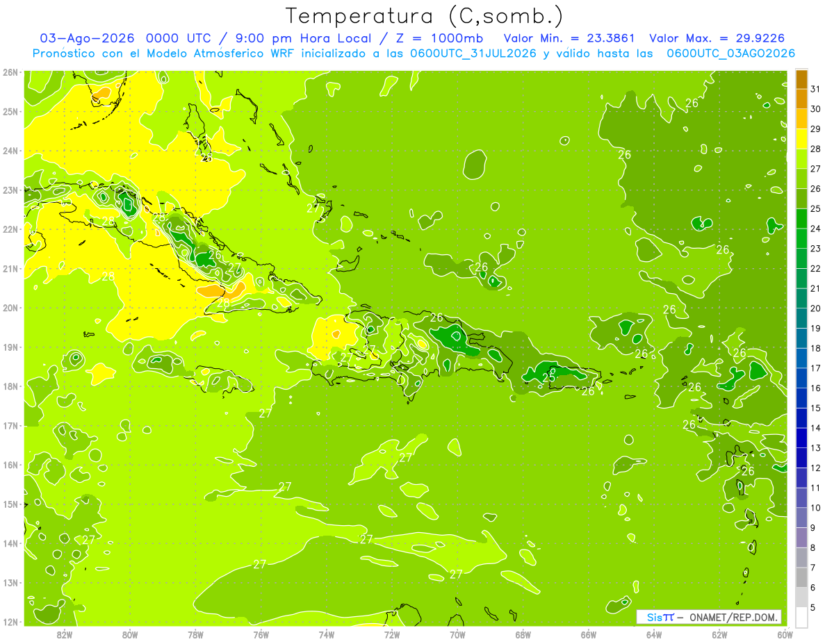Click the colorbar swatch between 19 and 20
834x644 pixels.
click(801, 318)
